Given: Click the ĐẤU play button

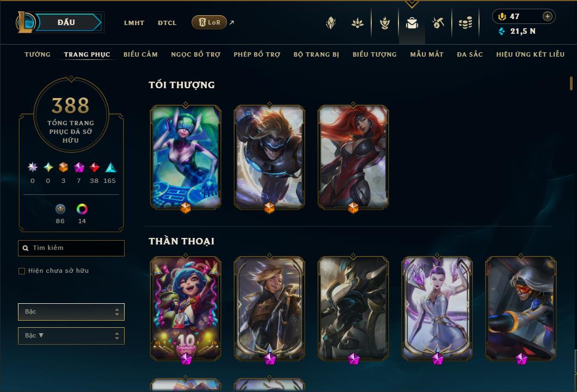Looking at the screenshot, I should [x=66, y=22].
